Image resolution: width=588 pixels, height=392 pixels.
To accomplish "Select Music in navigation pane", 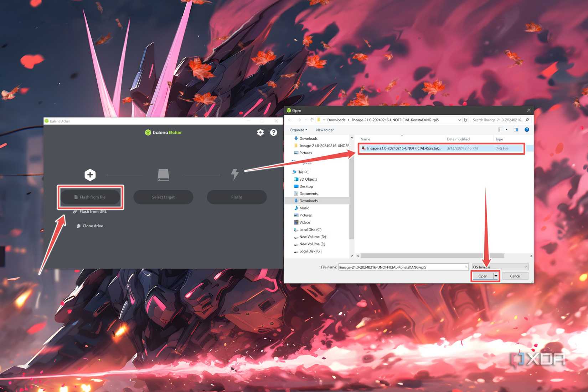I will 301,208.
